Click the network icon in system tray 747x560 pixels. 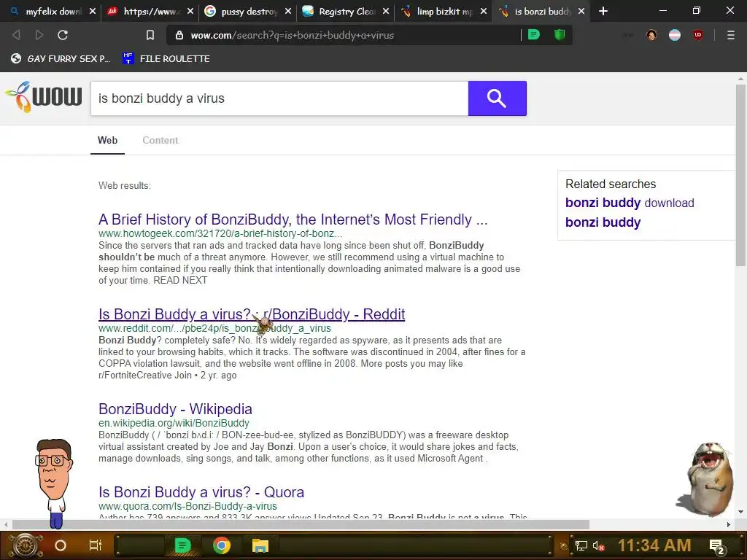pyautogui.click(x=581, y=545)
